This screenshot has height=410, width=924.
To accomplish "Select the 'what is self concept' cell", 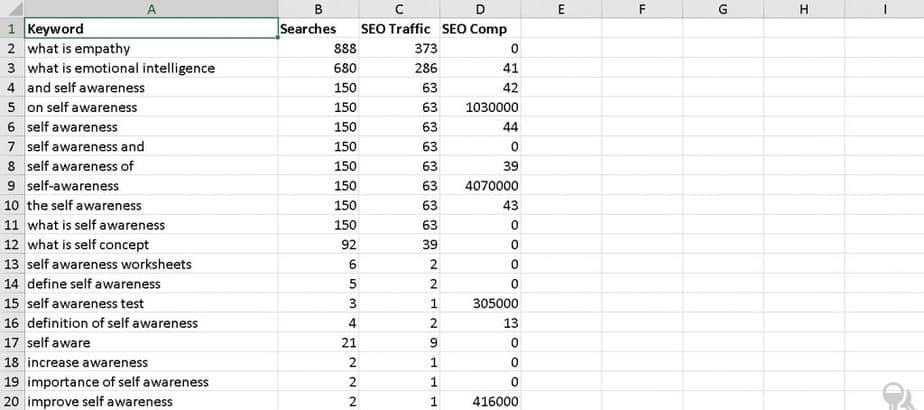I will pyautogui.click(x=151, y=244).
